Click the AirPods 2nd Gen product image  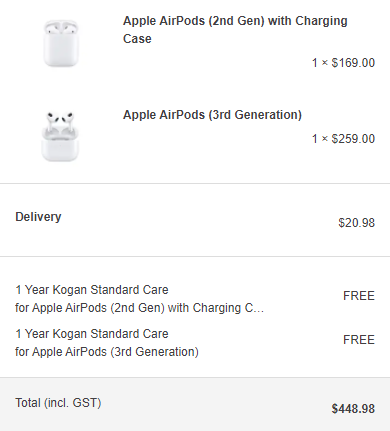(61, 43)
